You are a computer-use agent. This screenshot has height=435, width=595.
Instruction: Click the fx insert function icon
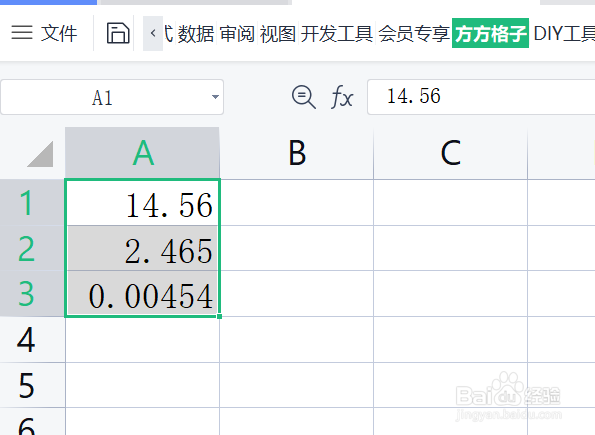[342, 97]
